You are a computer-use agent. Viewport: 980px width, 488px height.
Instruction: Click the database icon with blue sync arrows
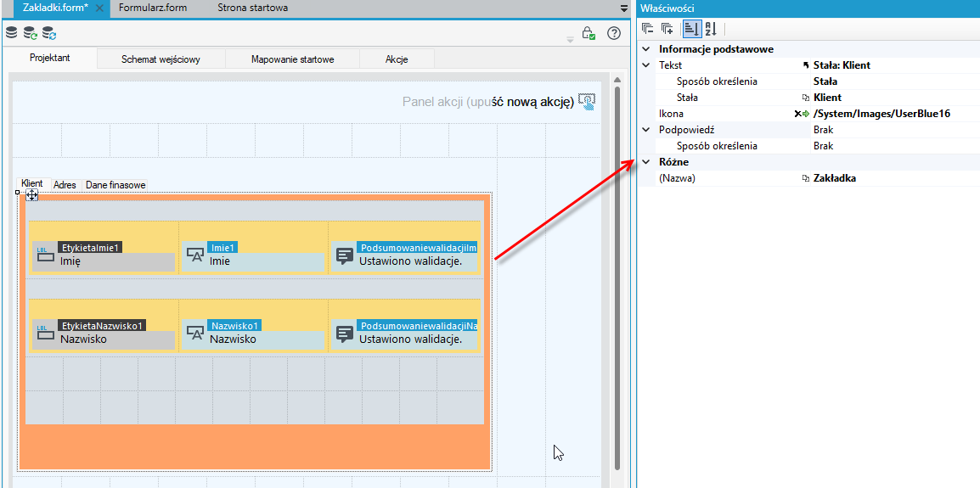tap(49, 32)
